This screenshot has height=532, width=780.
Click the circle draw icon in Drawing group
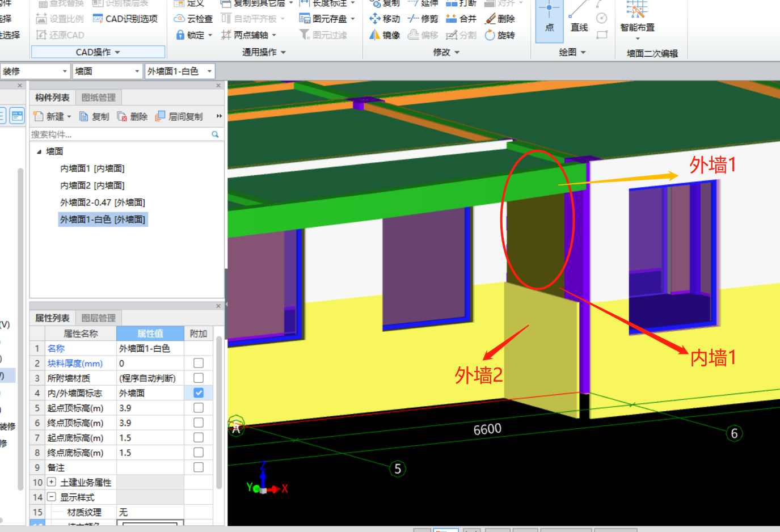(602, 19)
